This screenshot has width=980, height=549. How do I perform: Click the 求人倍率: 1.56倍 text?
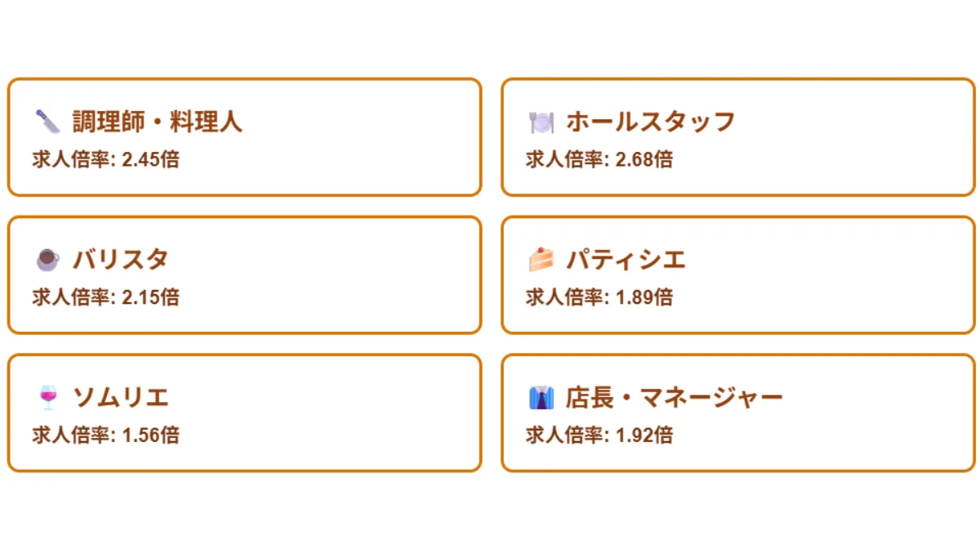pos(106,435)
